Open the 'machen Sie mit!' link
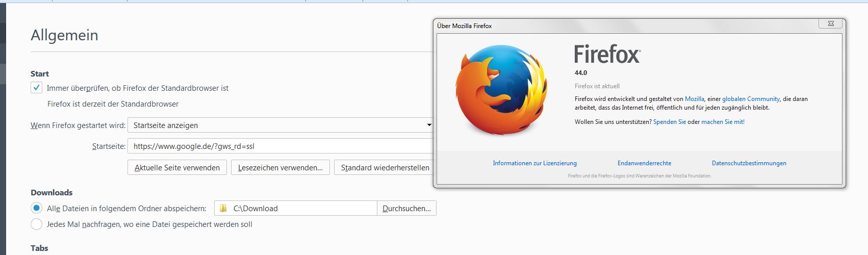 click(723, 122)
